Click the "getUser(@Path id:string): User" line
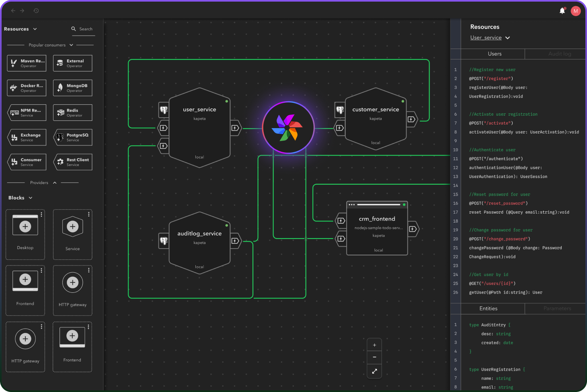 (x=505, y=292)
